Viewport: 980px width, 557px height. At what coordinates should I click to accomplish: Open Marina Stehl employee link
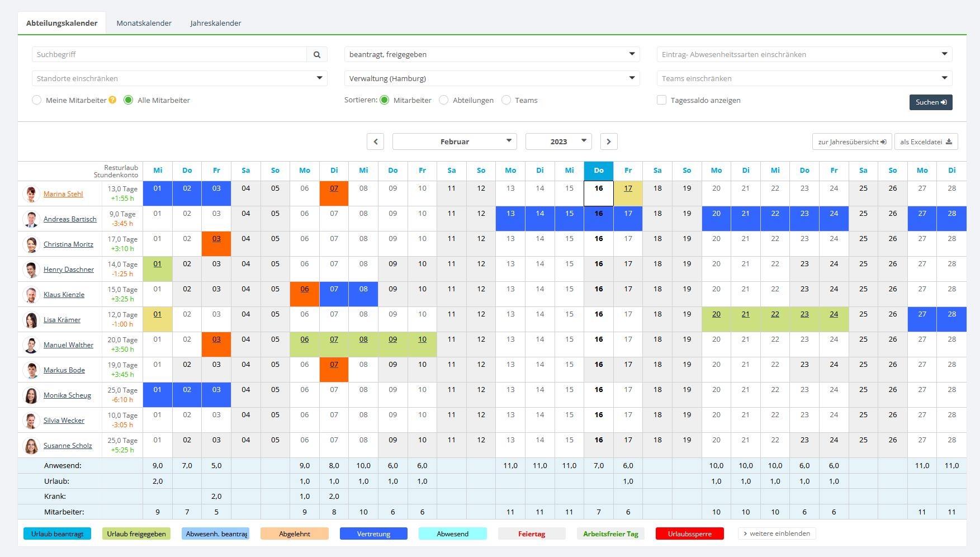(x=63, y=194)
